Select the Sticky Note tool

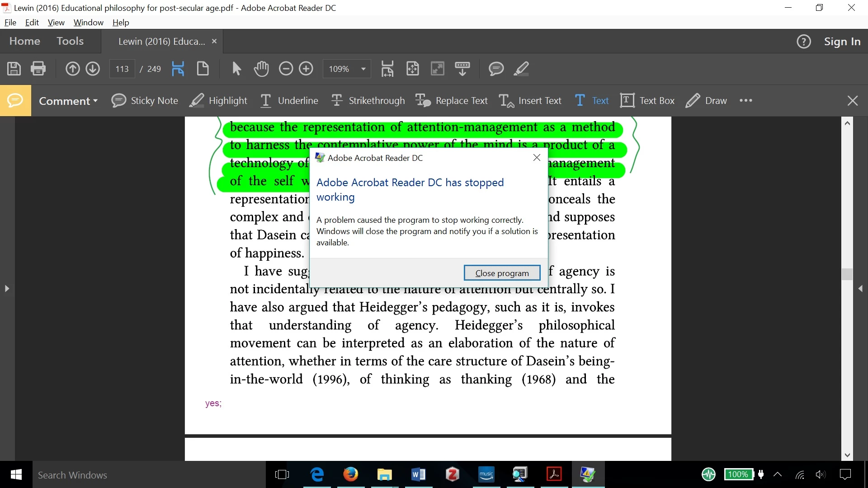145,100
